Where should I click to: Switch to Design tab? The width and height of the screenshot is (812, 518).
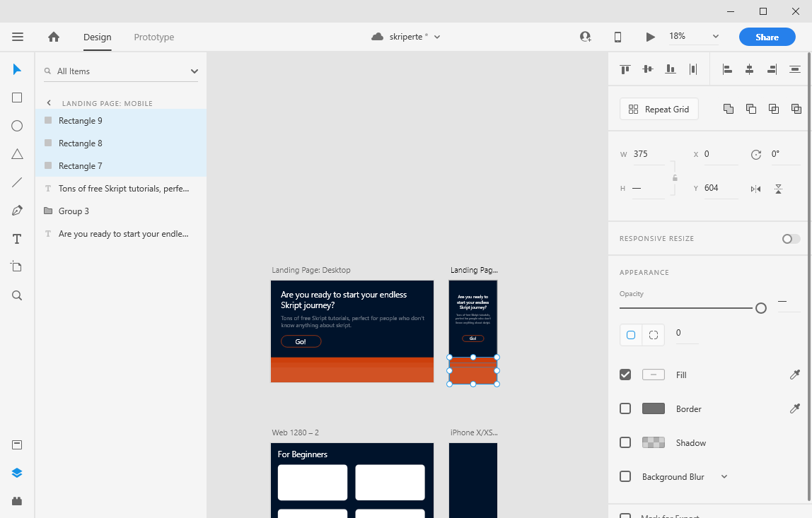(x=98, y=37)
